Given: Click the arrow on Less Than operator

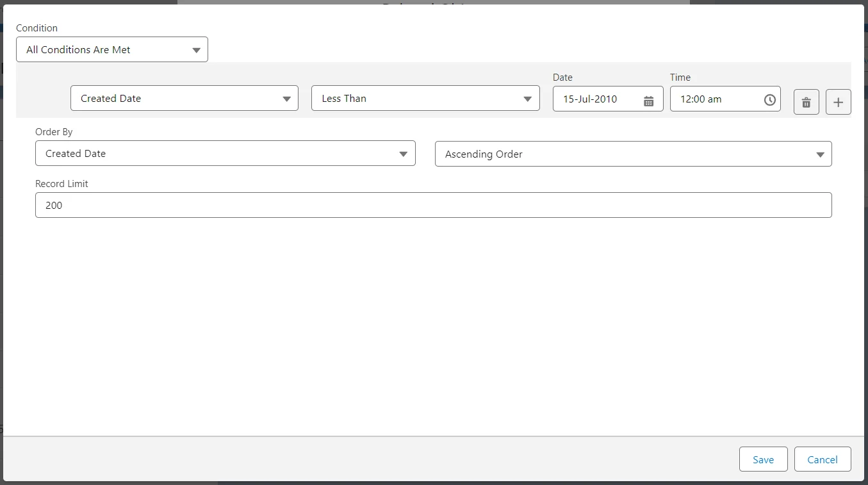Looking at the screenshot, I should [527, 99].
